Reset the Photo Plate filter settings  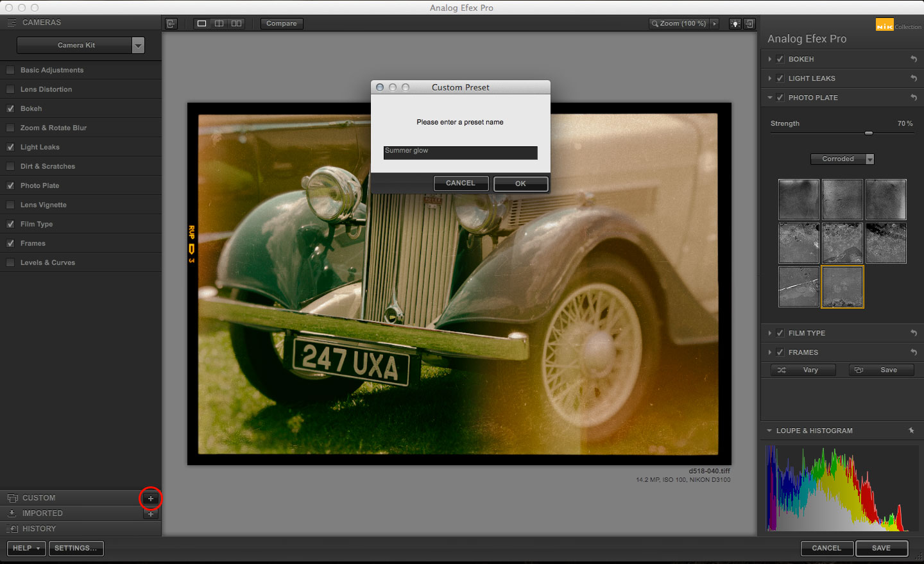point(913,98)
